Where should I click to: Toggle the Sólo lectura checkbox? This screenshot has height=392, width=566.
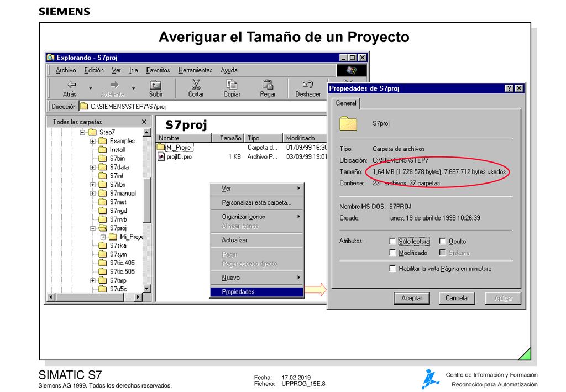point(392,241)
